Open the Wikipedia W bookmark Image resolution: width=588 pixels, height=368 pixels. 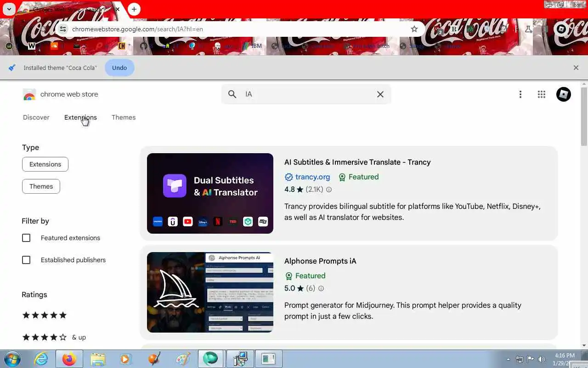pos(31,46)
